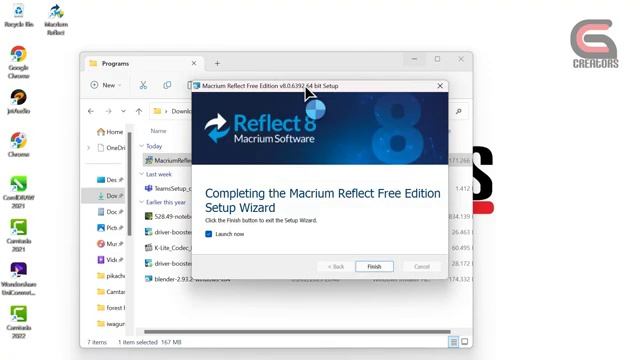Select the MacriumReflect installer file
The image size is (640, 360).
tap(168, 160)
